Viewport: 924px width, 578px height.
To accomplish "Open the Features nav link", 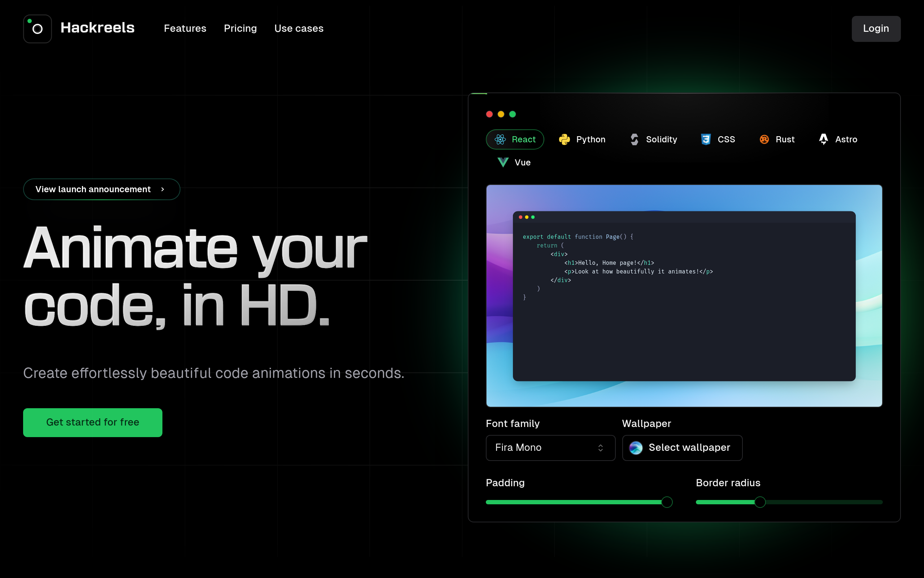I will point(185,29).
